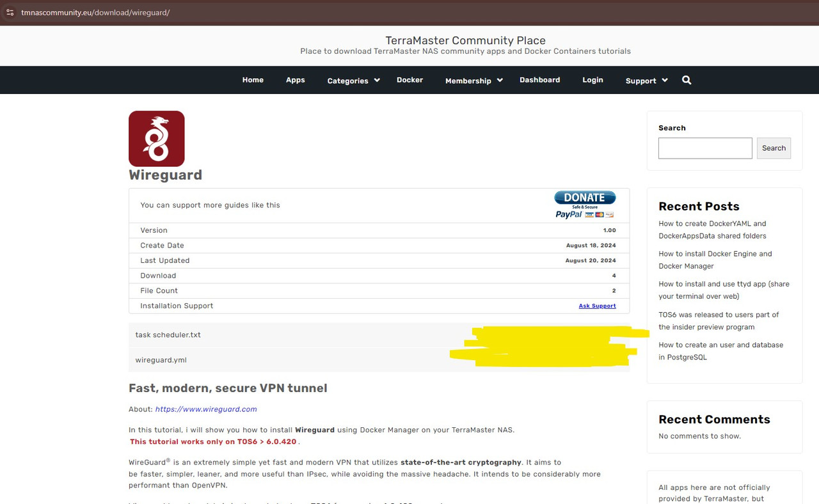Viewport: 819px width, 504px height.
Task: Open the Docker menu item
Action: click(409, 80)
